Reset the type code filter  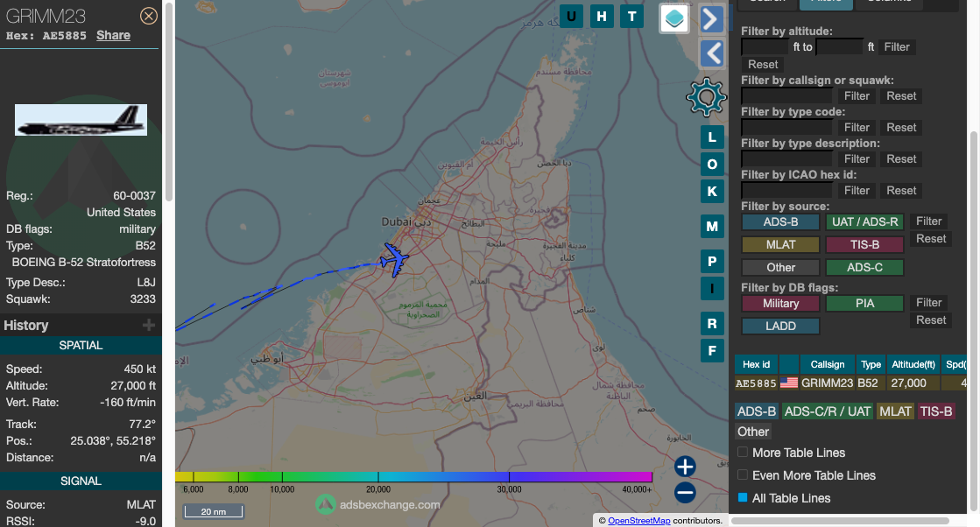(x=901, y=128)
